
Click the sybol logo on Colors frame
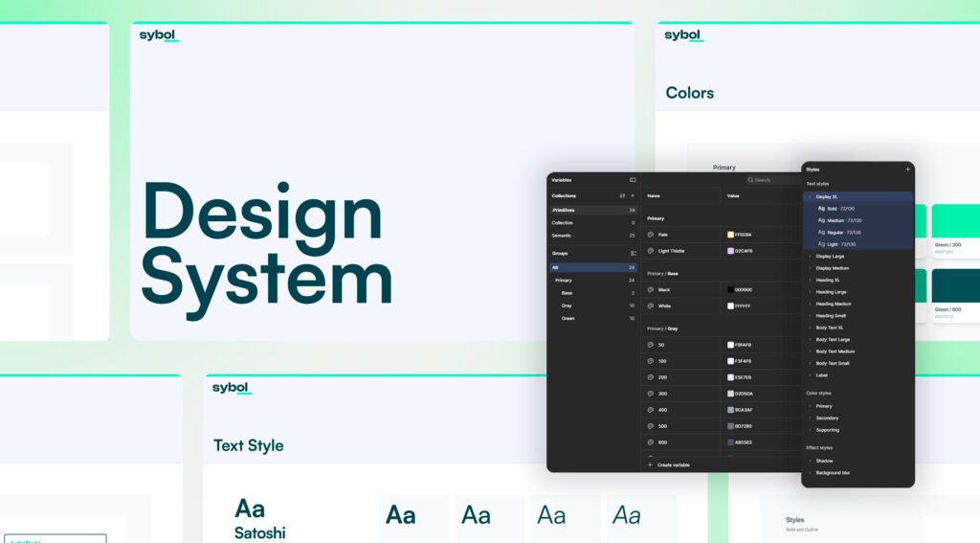tap(683, 35)
